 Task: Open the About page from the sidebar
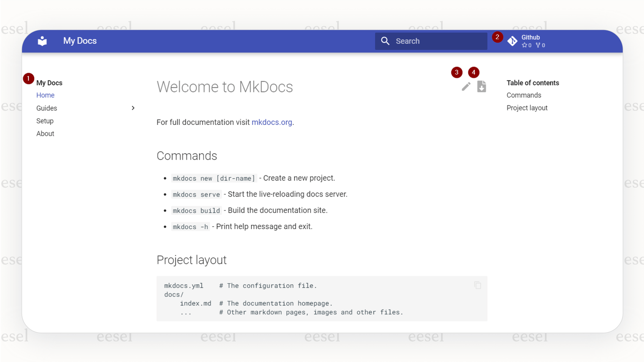(45, 133)
